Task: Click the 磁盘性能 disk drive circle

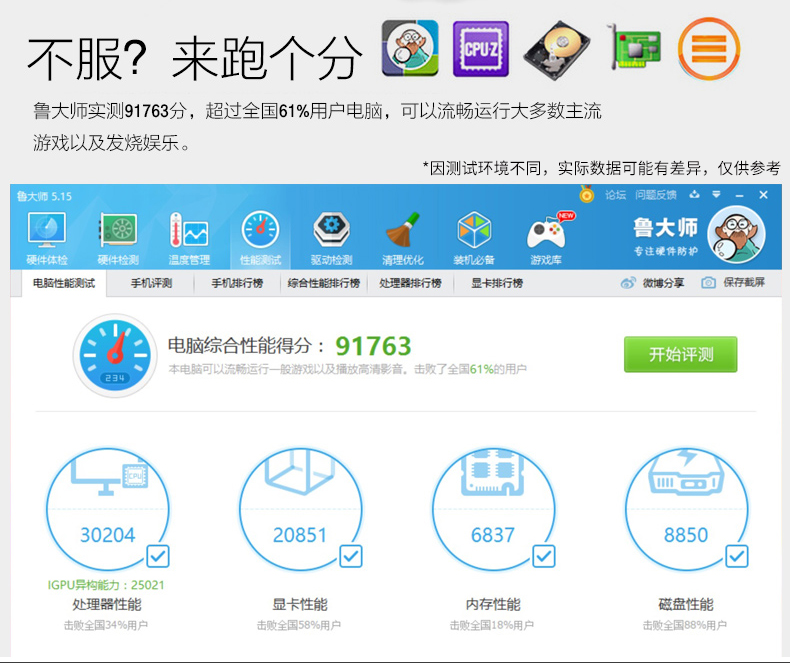Action: [x=687, y=509]
